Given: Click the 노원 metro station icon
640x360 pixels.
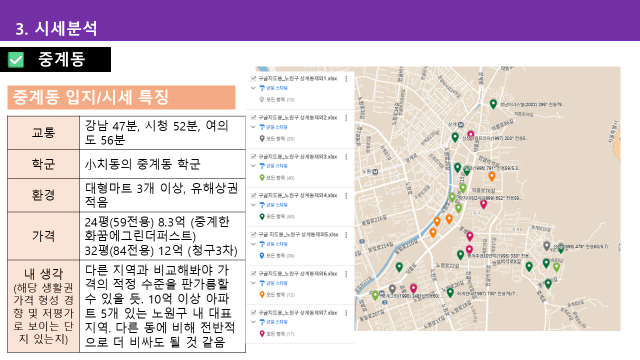Looking at the screenshot, I should [376, 172].
